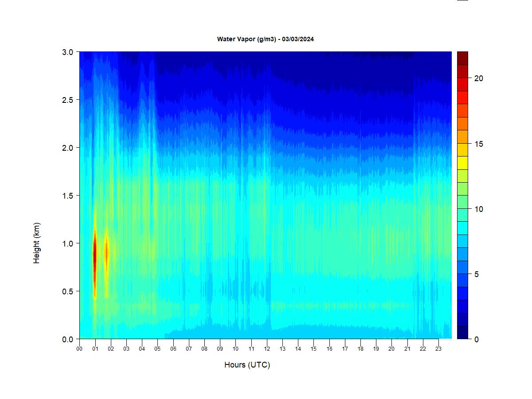Screen dimensions: 532x399
Task: Select the '09' hour tick label
Action: pyautogui.click(x=220, y=348)
